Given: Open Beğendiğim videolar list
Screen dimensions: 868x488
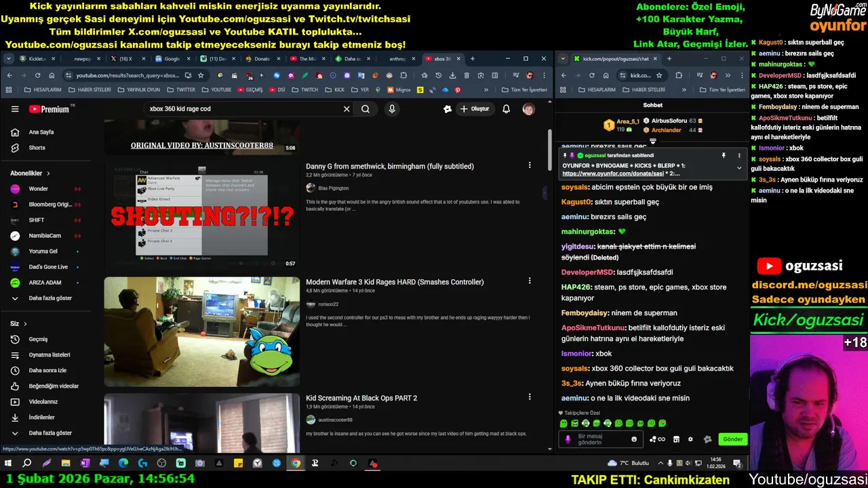Looking at the screenshot, I should pos(46,386).
